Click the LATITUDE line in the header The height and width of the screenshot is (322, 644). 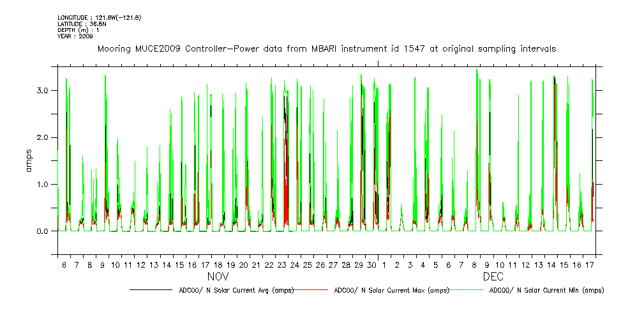80,24
